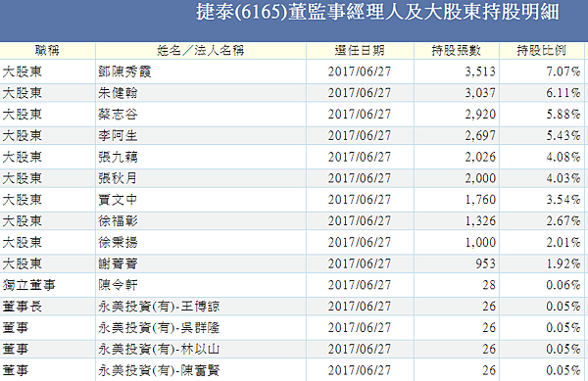
Task: Click shares value 2,920
Action: 480,115
